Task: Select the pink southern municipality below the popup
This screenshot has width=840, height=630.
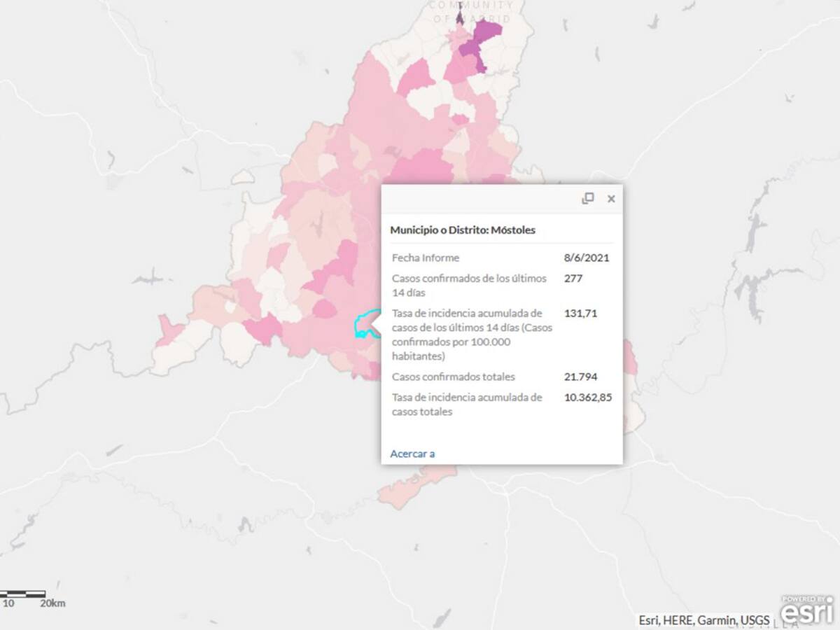Action: point(413,486)
